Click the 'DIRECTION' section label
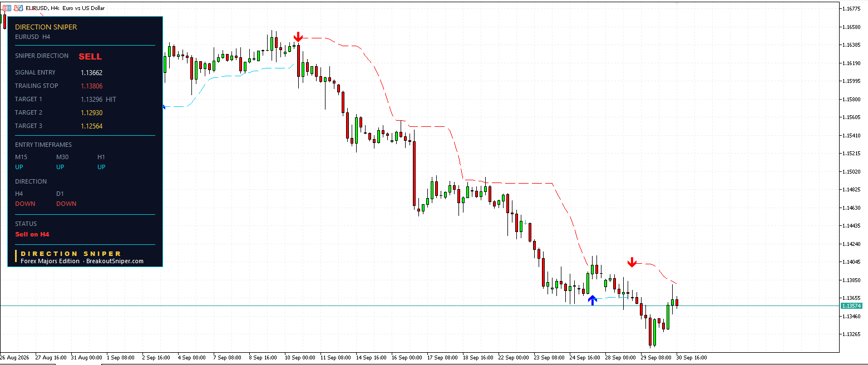 pyautogui.click(x=31, y=181)
